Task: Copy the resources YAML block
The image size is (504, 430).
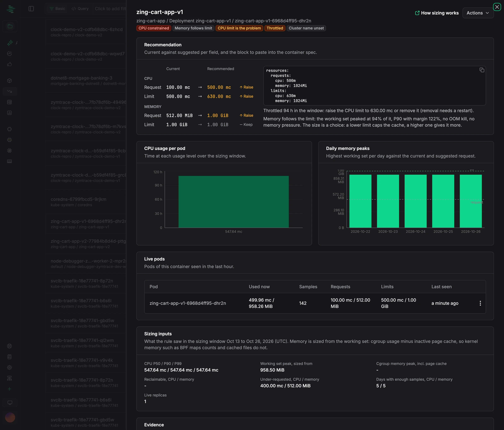Action: pos(482,70)
